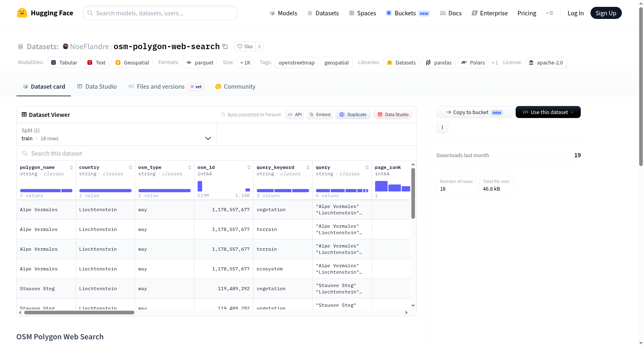This screenshot has width=644, height=347.
Task: Open Buckets in the top navigation
Action: (x=408, y=13)
